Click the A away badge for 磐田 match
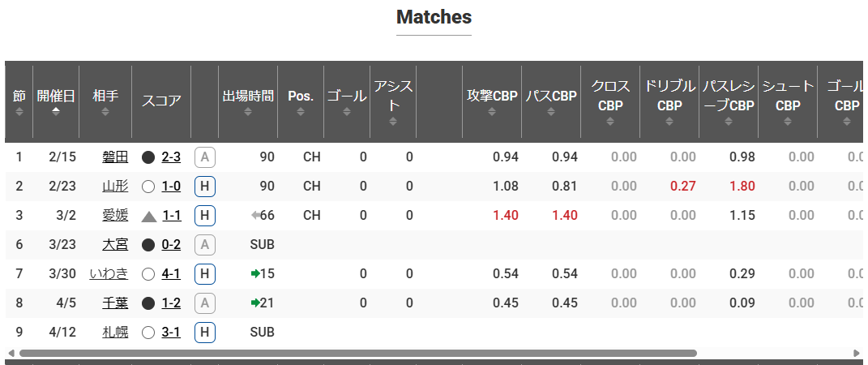Viewport: 868px width, 365px height. [205, 157]
